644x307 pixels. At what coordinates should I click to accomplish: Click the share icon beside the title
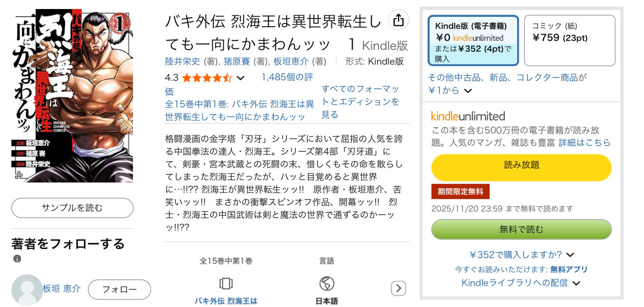(398, 20)
